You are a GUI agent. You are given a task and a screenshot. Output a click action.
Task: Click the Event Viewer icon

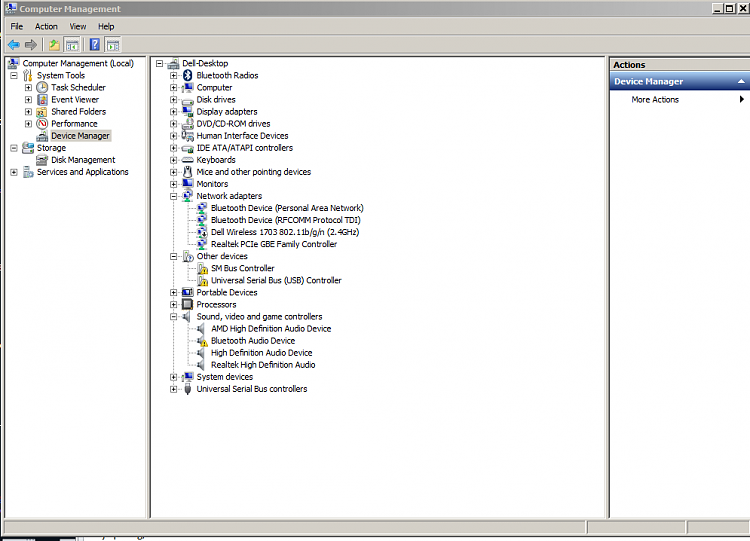pos(42,99)
